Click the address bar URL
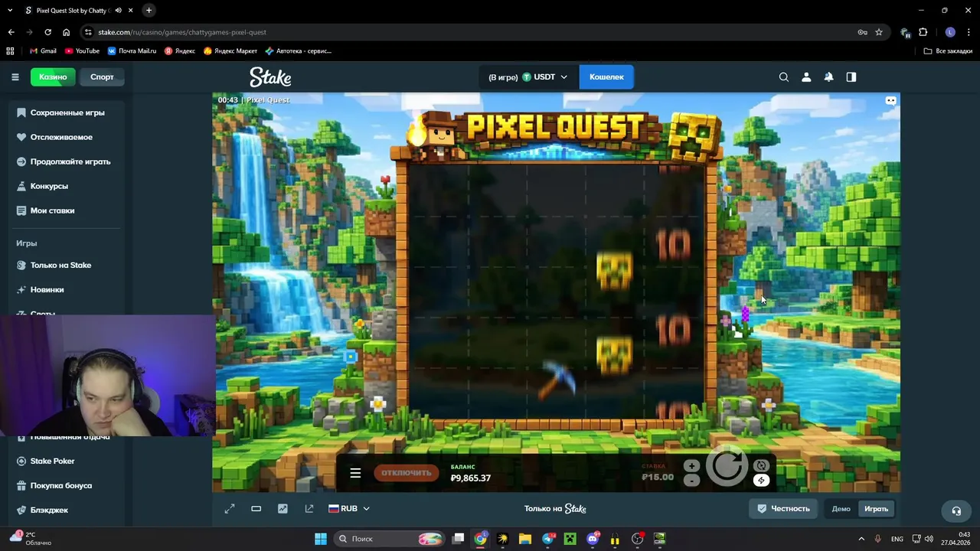 point(182,32)
